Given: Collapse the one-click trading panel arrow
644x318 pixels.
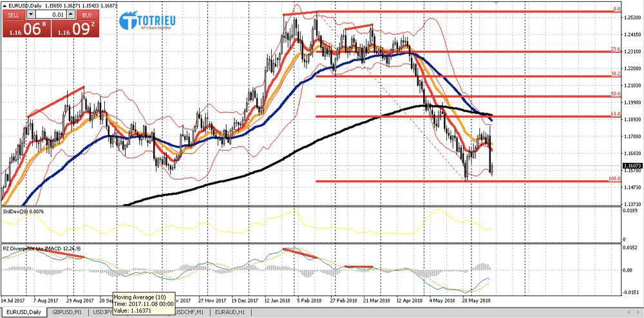Looking at the screenshot, I should coord(5,5).
